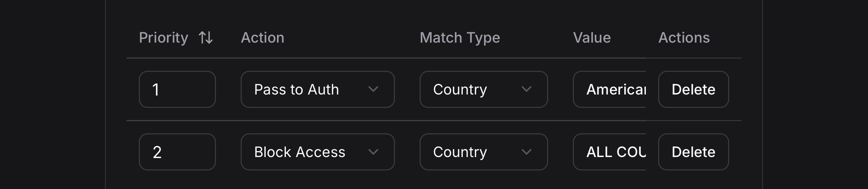
Task: Click the Actions column header
Action: pyautogui.click(x=684, y=38)
